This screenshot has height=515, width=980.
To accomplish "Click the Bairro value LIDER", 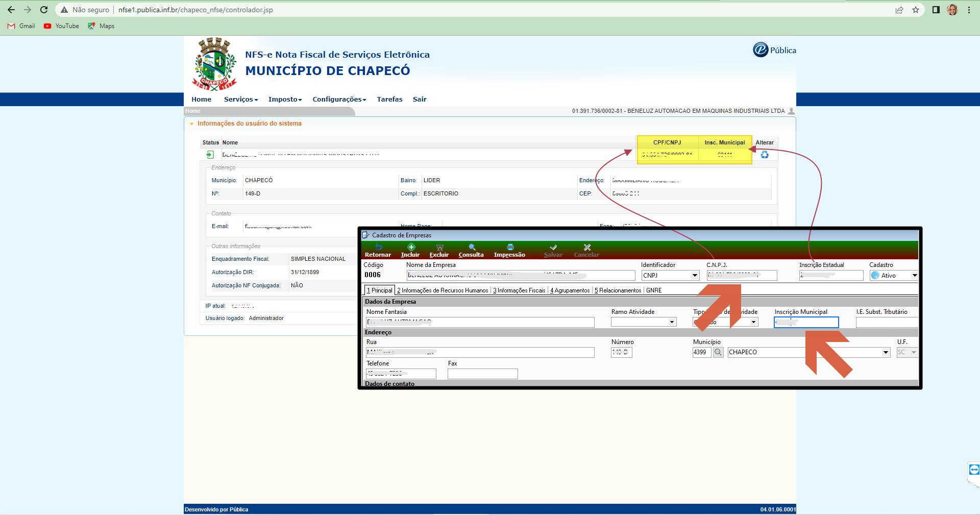I will (x=432, y=180).
